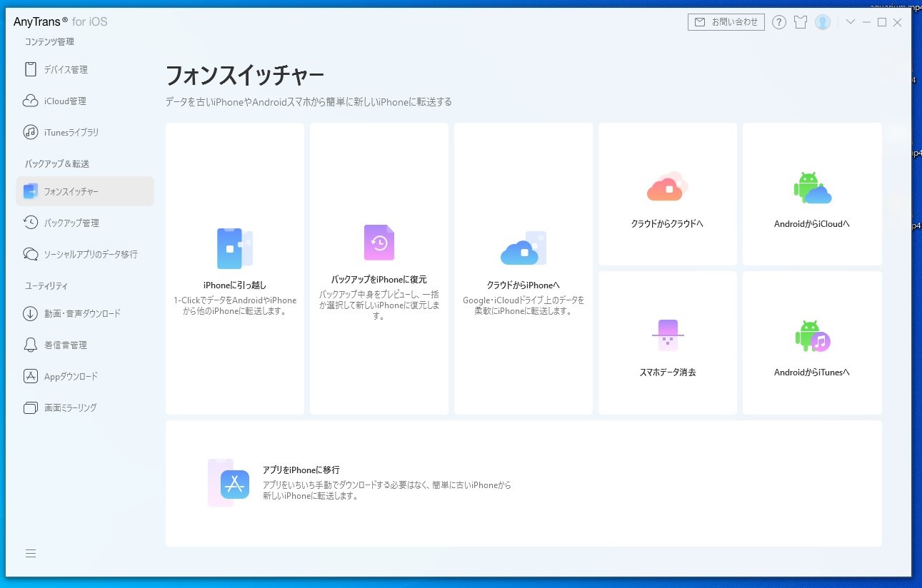Click the アプリをいちいち手動で description text
This screenshot has width=922, height=588.
(x=386, y=490)
